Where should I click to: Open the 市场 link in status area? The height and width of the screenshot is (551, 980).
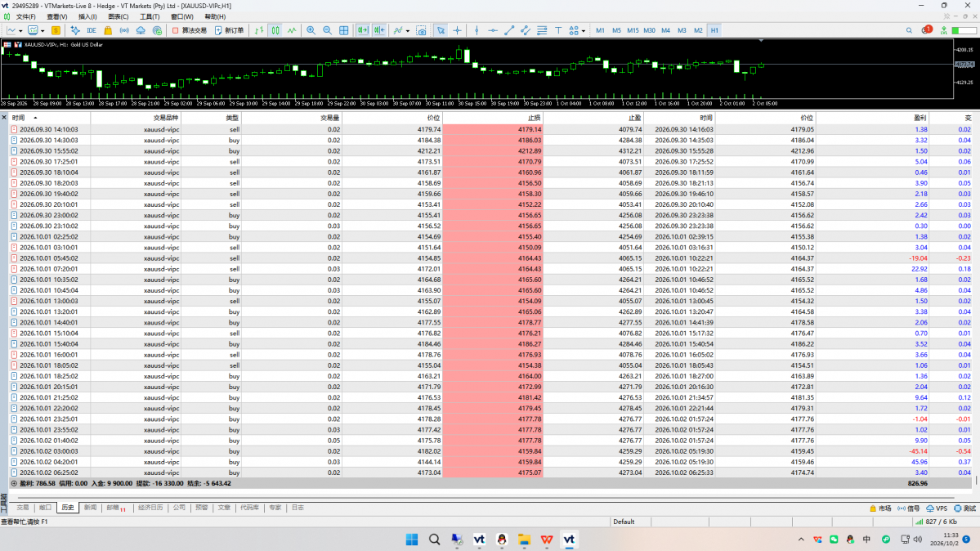pos(880,508)
